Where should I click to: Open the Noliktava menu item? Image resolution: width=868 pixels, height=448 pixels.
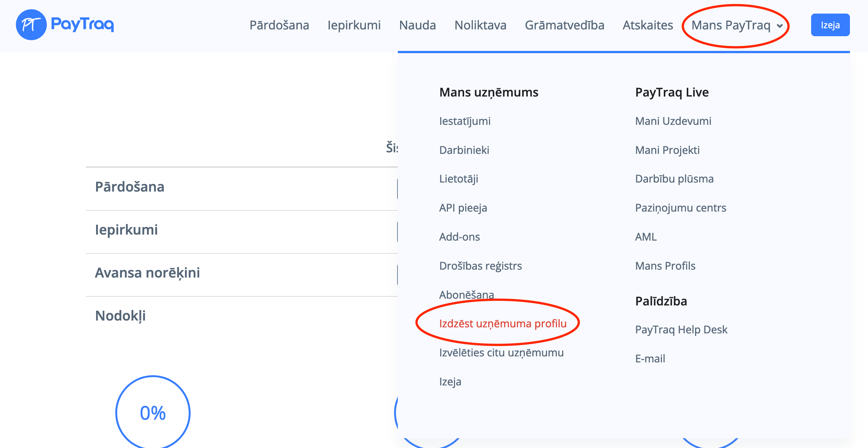[480, 25]
